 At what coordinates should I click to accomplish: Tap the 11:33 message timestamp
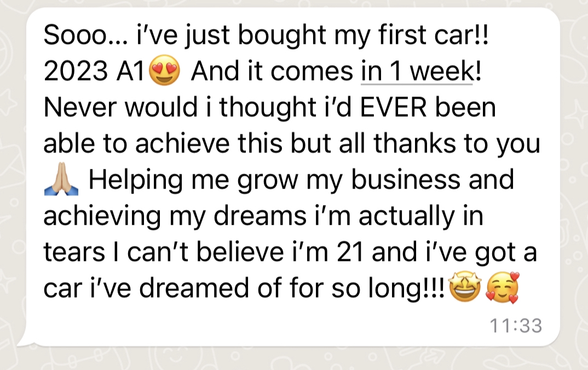click(x=515, y=326)
